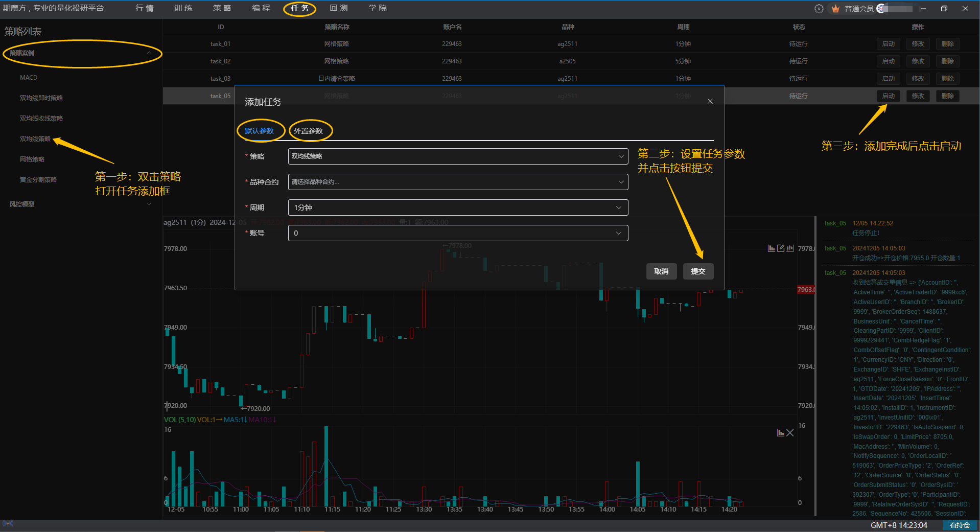The width and height of the screenshot is (980, 532).
Task: Click bar-chart icon in volume panel
Action: click(x=780, y=433)
